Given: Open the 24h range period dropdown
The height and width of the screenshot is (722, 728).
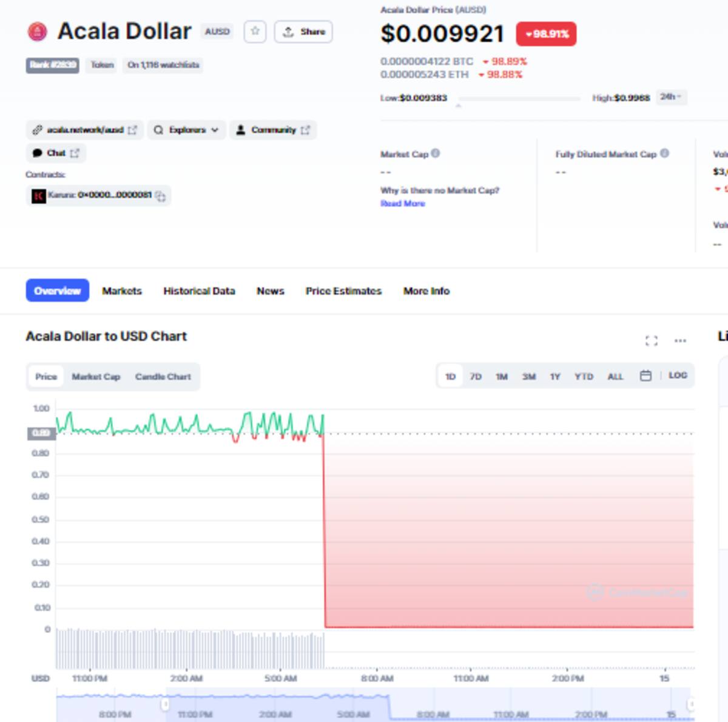Looking at the screenshot, I should click(x=671, y=97).
